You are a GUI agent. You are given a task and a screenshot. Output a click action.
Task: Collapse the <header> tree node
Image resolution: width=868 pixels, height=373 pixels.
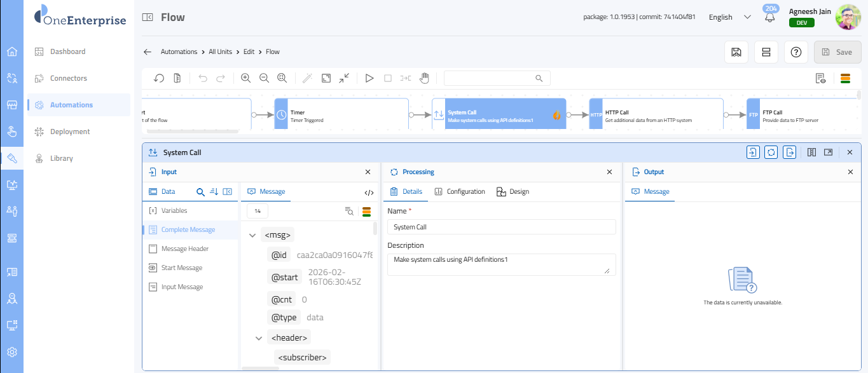[259, 338]
